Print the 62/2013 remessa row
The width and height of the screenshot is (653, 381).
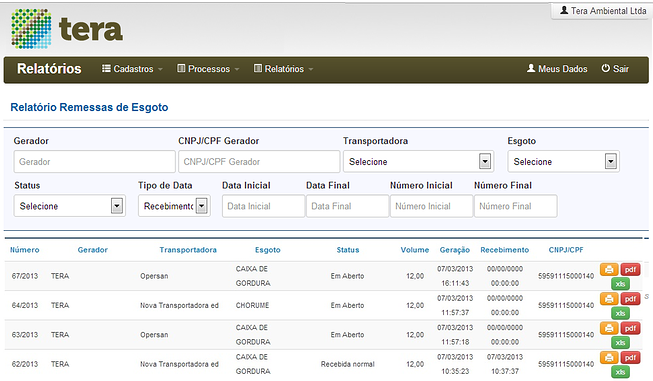pyautogui.click(x=609, y=357)
